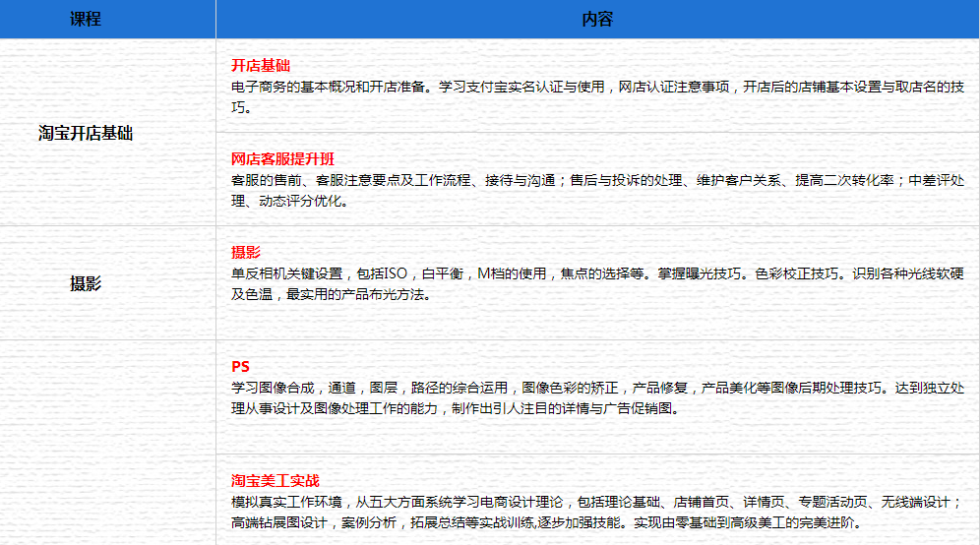The width and height of the screenshot is (980, 545).
Task: Click description starting 学习图像合成，通道，图层
Action: click(597, 398)
